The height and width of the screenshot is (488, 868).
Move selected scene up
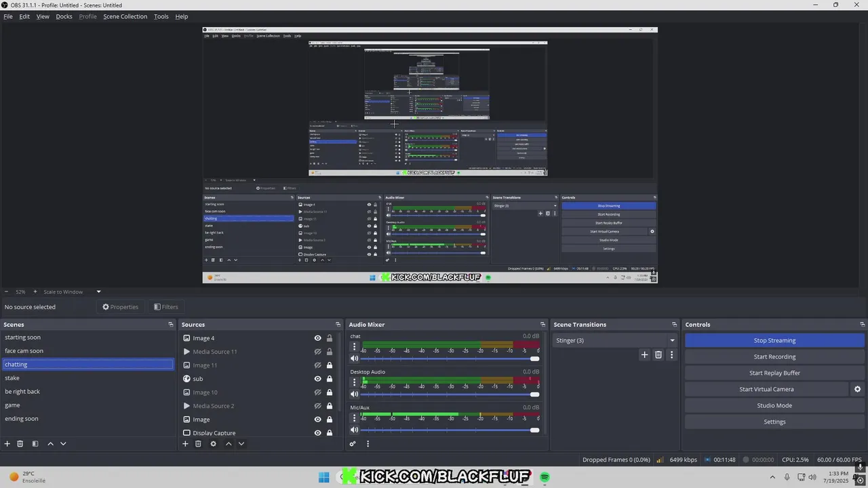50,444
